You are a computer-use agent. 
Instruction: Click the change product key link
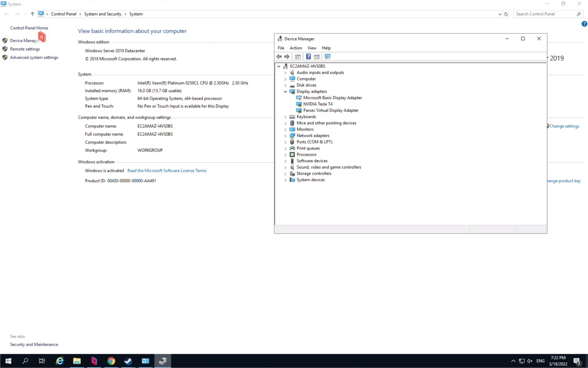click(x=564, y=181)
